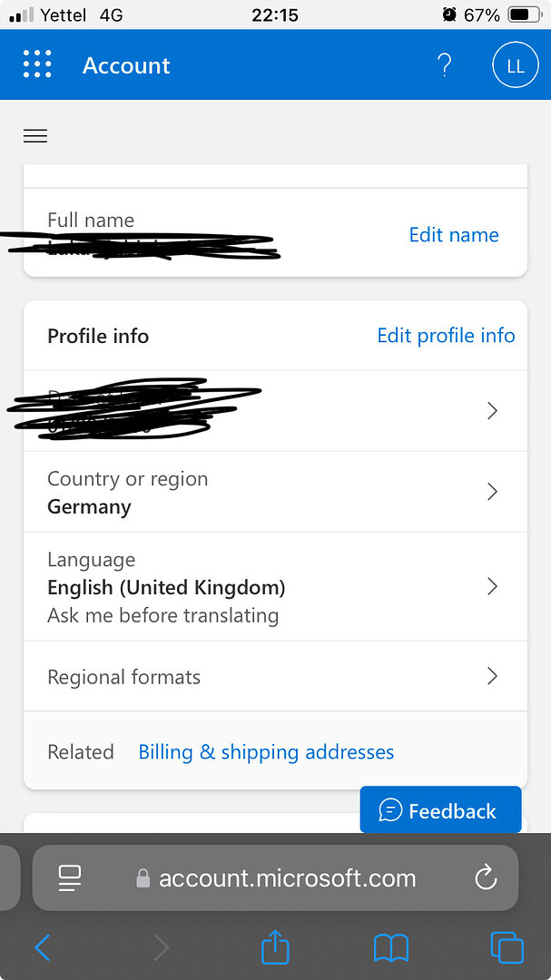Go back with Safari back arrow
The height and width of the screenshot is (980, 551).
[x=43, y=948]
